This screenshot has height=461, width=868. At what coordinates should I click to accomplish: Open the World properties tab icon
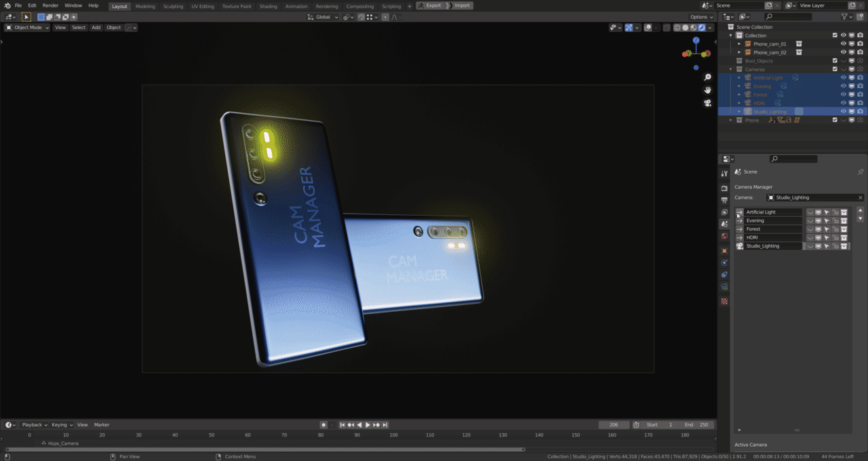point(724,237)
